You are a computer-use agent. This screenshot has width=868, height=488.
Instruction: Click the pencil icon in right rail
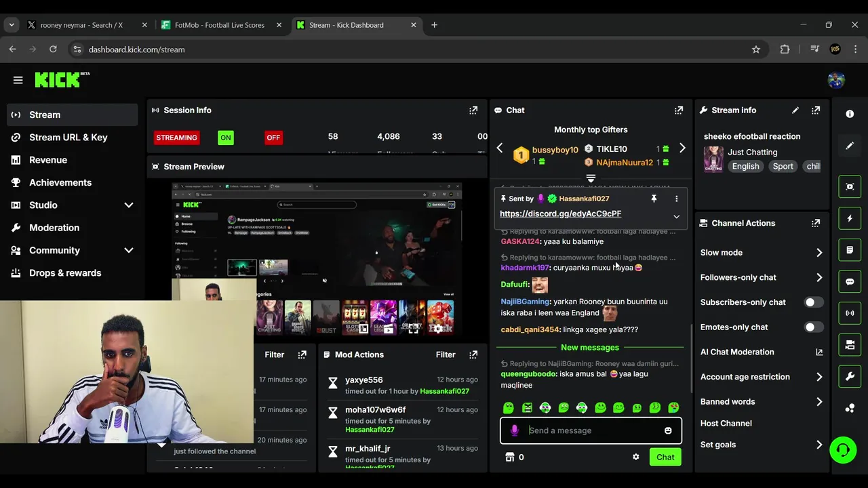click(x=850, y=146)
